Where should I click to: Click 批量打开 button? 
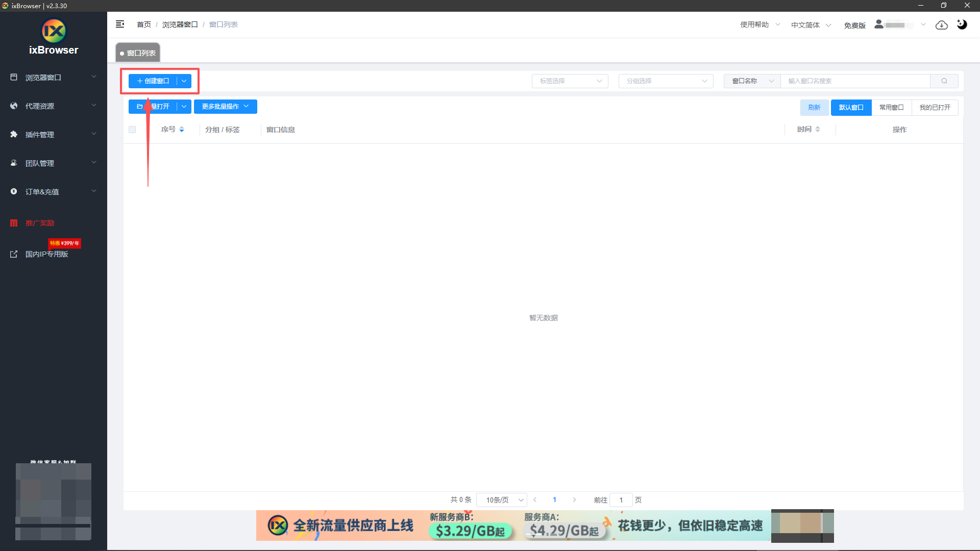click(153, 106)
